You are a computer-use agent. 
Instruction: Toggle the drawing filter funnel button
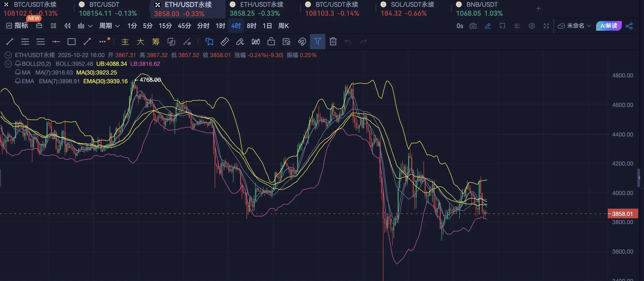click(317, 42)
